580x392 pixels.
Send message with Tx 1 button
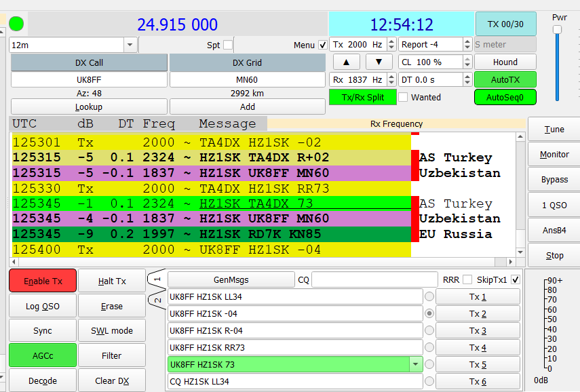coord(478,296)
